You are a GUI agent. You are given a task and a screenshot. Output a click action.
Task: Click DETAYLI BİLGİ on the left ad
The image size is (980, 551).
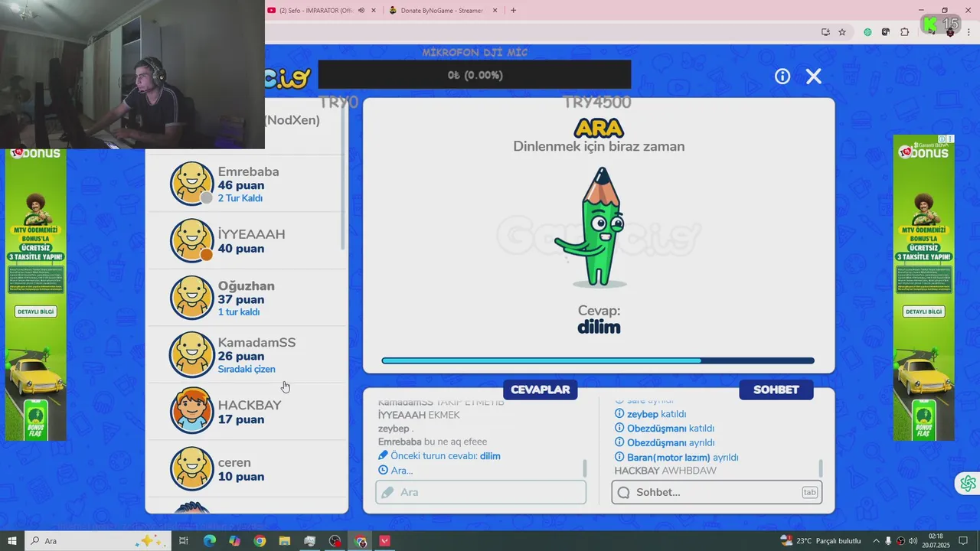36,311
